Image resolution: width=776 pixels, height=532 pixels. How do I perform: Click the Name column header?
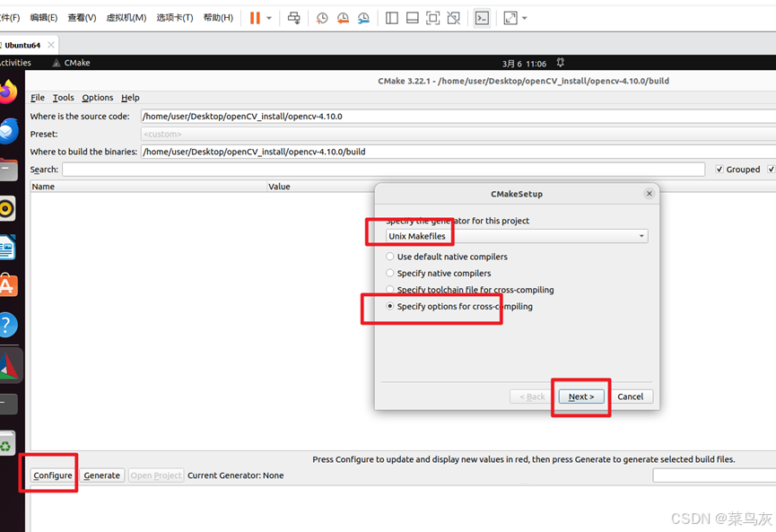(x=148, y=187)
